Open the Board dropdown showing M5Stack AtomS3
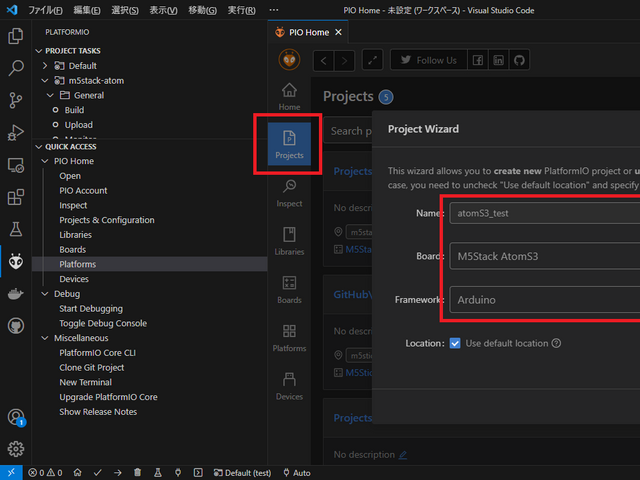The width and height of the screenshot is (640, 480). click(x=544, y=256)
